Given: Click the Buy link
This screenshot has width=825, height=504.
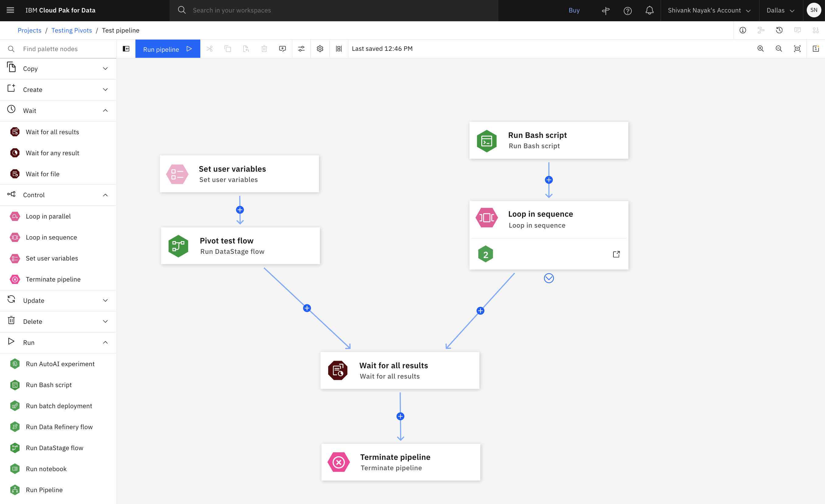Looking at the screenshot, I should tap(574, 10).
